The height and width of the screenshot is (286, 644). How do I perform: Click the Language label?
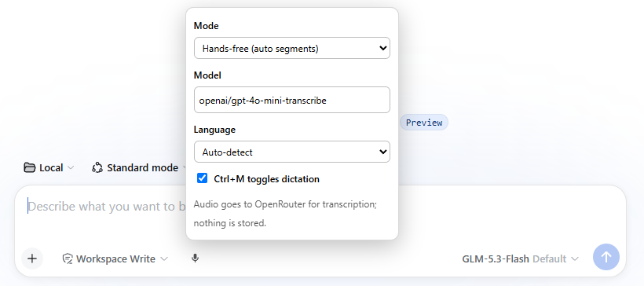[214, 130]
